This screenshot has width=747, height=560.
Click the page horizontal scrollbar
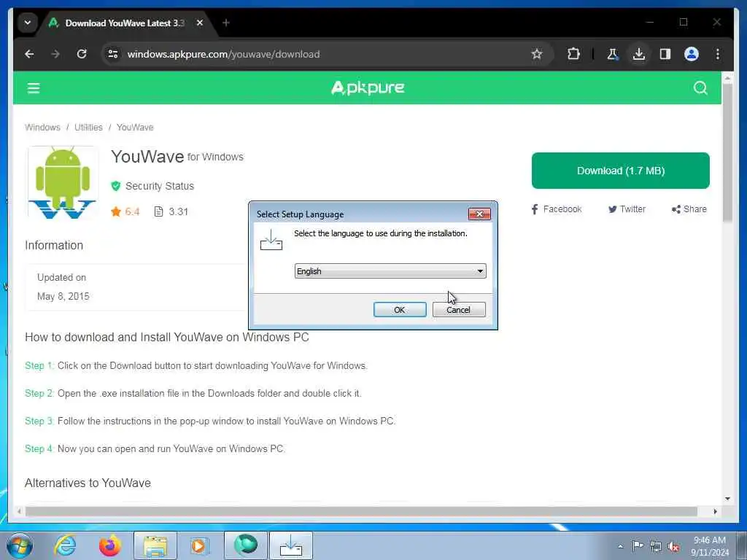361,511
